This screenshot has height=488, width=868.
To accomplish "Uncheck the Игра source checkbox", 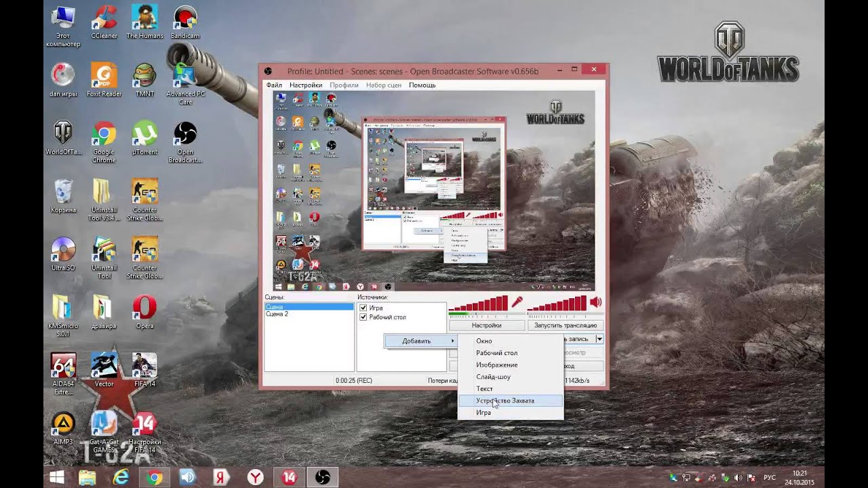I will coord(363,308).
